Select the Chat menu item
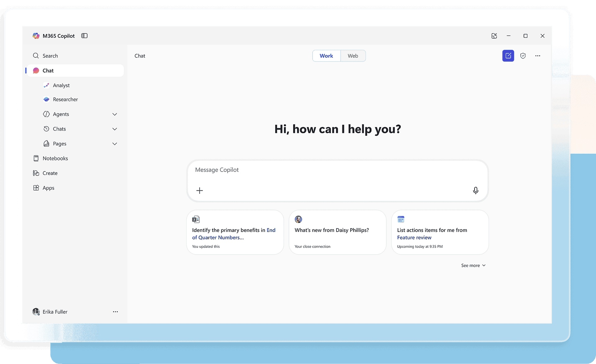This screenshot has width=596, height=364. (48, 70)
